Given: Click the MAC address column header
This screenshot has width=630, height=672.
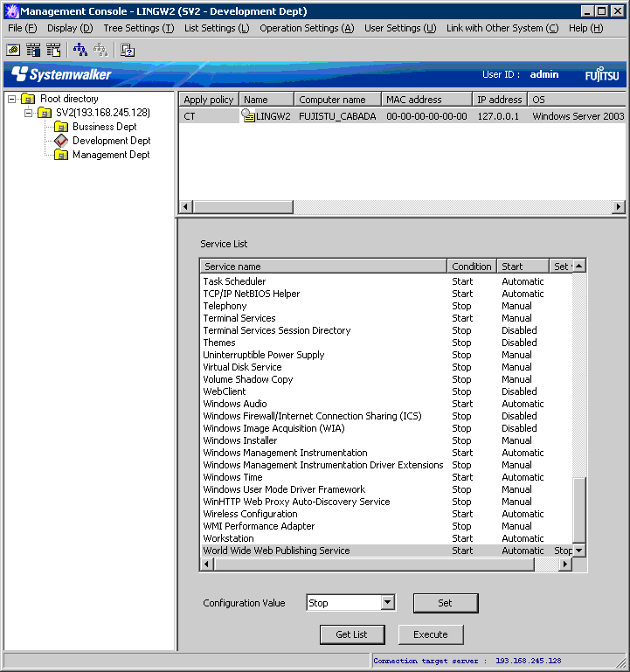Looking at the screenshot, I should (426, 100).
